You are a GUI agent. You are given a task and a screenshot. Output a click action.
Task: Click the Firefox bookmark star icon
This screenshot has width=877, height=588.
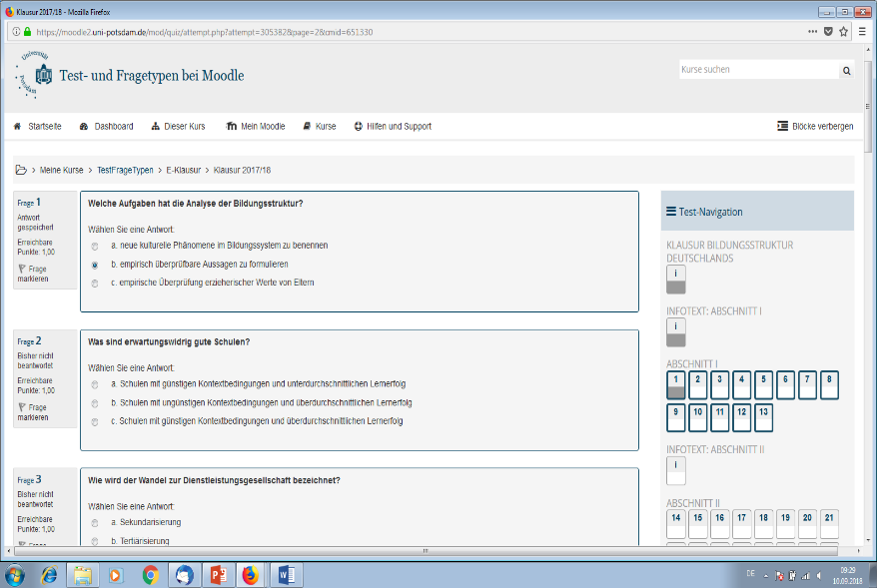[843, 32]
